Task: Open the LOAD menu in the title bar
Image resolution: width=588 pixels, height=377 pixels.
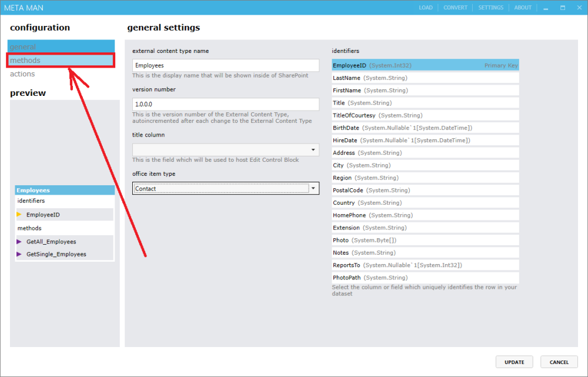Action: pos(425,7)
